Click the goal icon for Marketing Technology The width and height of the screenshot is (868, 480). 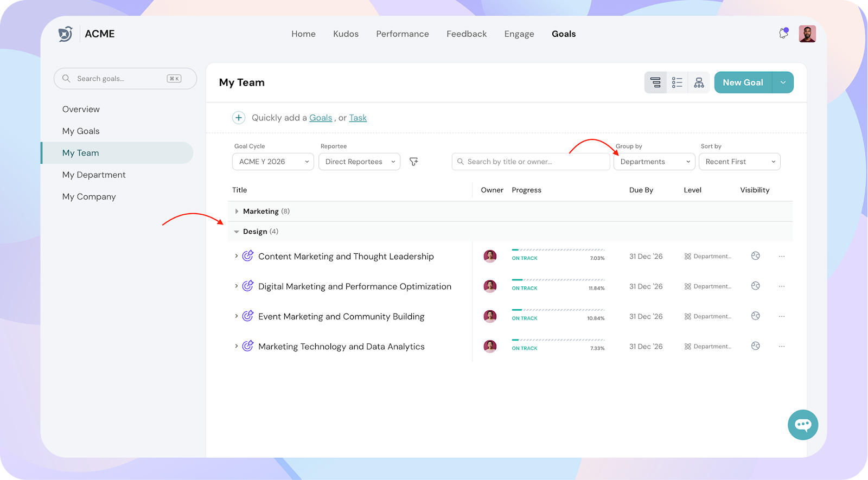[248, 346]
